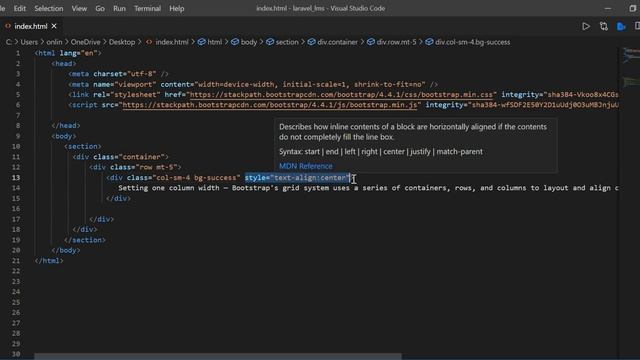Image resolution: width=640 pixels, height=360 pixels.
Task: Click the 'Setting one column width' text line
Action: (368, 188)
